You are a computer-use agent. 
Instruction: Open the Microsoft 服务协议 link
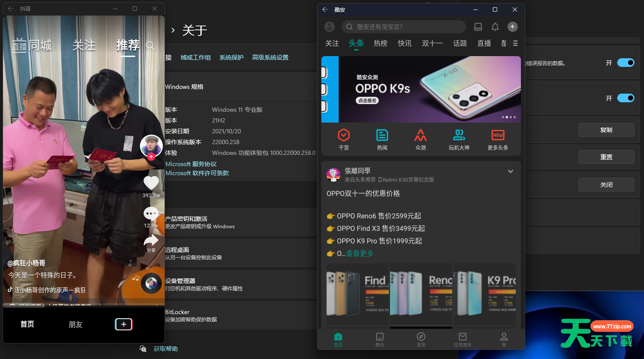[191, 164]
